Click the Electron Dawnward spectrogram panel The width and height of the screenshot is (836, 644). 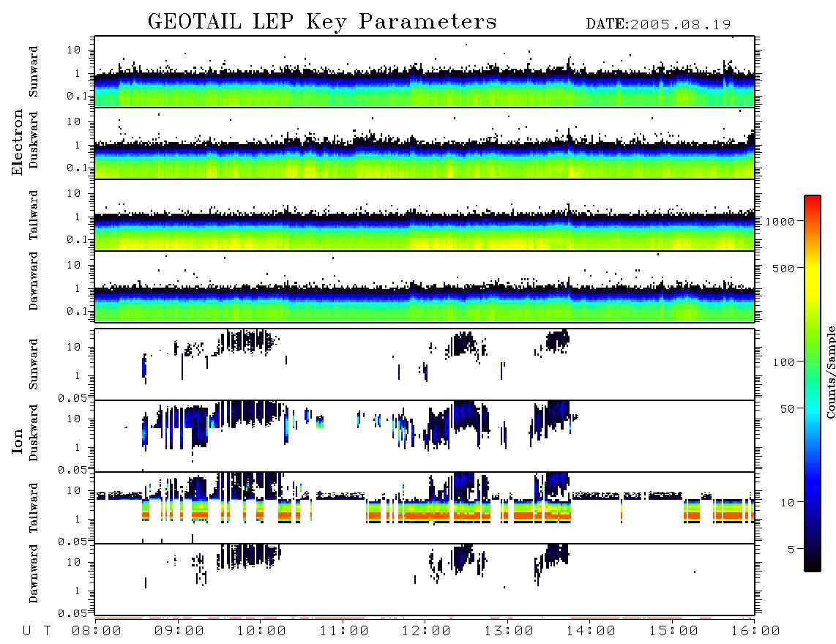tap(425, 286)
